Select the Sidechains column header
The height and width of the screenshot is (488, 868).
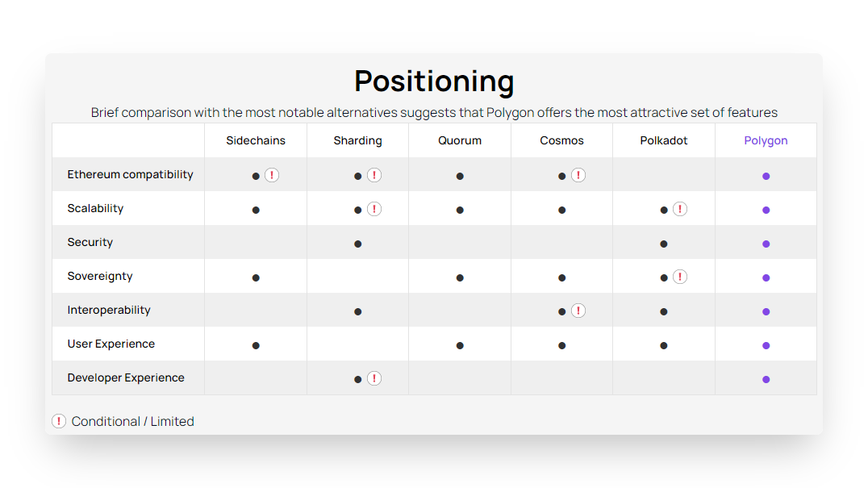click(256, 140)
